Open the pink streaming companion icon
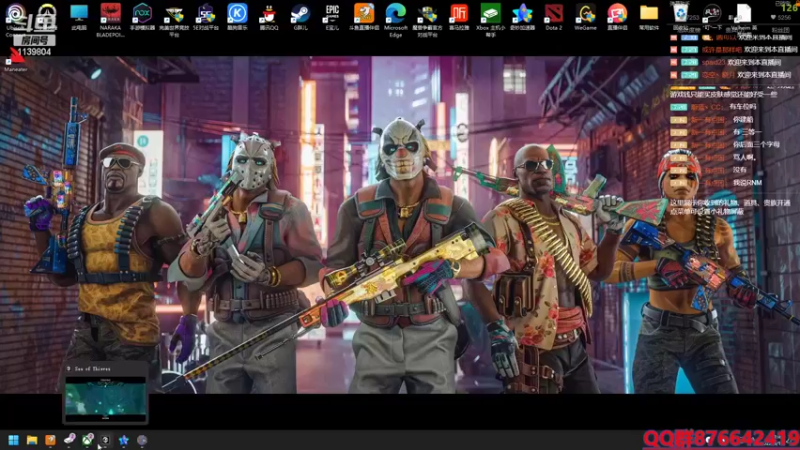800x450 pixels. click(617, 14)
